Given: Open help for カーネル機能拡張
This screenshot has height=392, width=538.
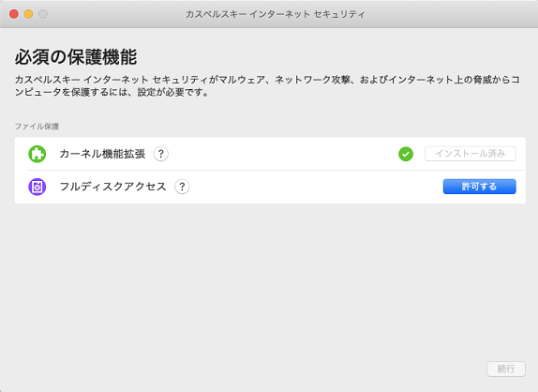Looking at the screenshot, I should (160, 154).
